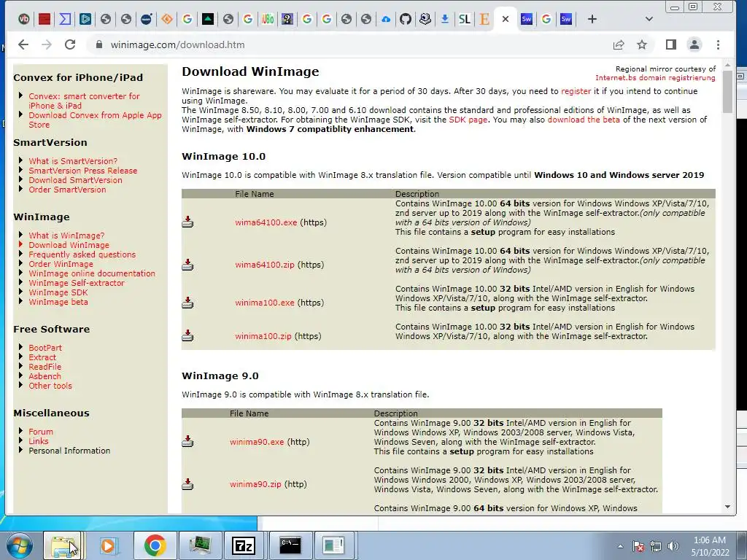Switch to Chrome on the taskbar
This screenshot has height=560, width=747.
(155, 545)
